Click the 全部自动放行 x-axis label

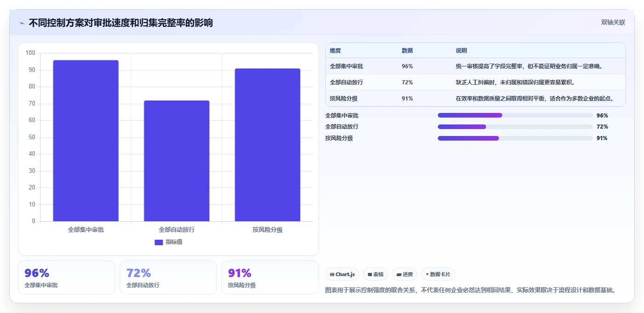pos(177,230)
